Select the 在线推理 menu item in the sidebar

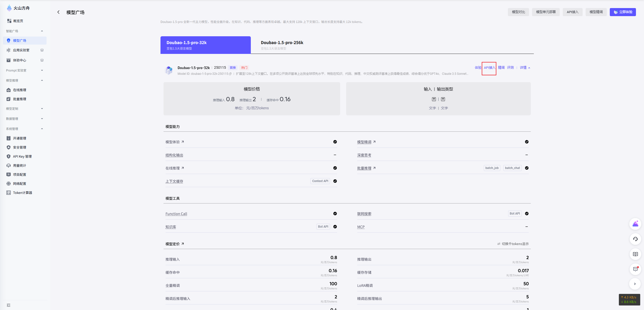(20, 90)
